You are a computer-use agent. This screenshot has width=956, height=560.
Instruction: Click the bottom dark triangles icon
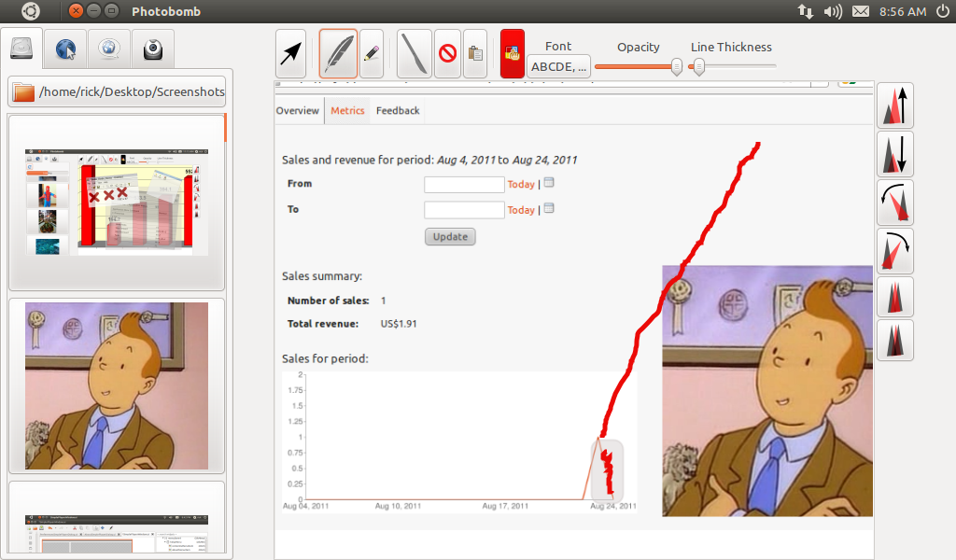(x=895, y=340)
